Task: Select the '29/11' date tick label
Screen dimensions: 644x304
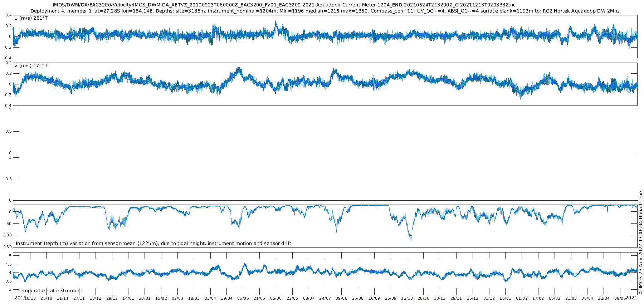Action: click(x=457, y=298)
